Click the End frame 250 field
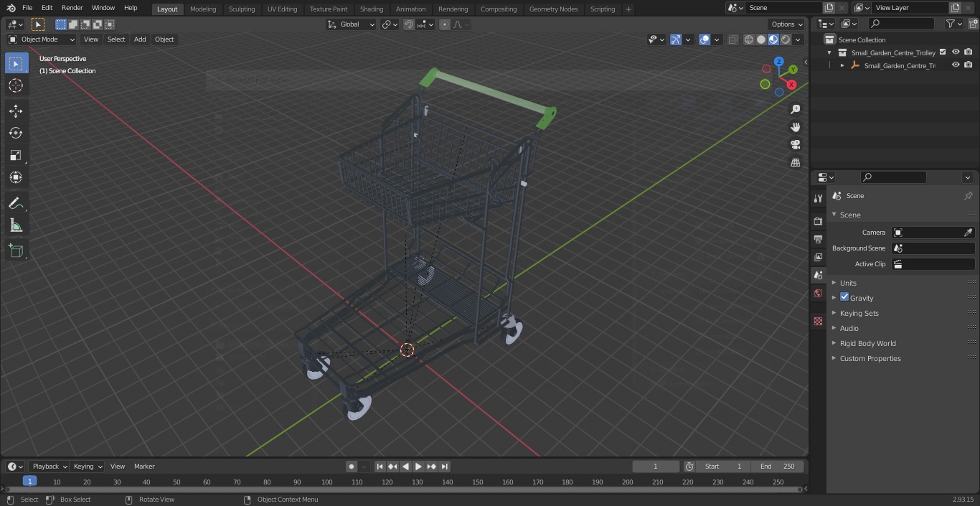 pos(778,467)
